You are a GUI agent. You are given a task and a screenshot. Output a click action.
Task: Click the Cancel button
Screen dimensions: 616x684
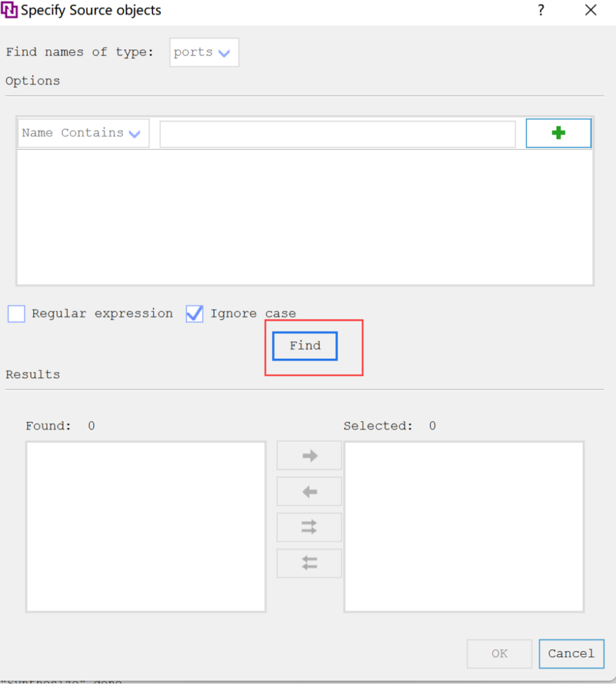pos(571,653)
